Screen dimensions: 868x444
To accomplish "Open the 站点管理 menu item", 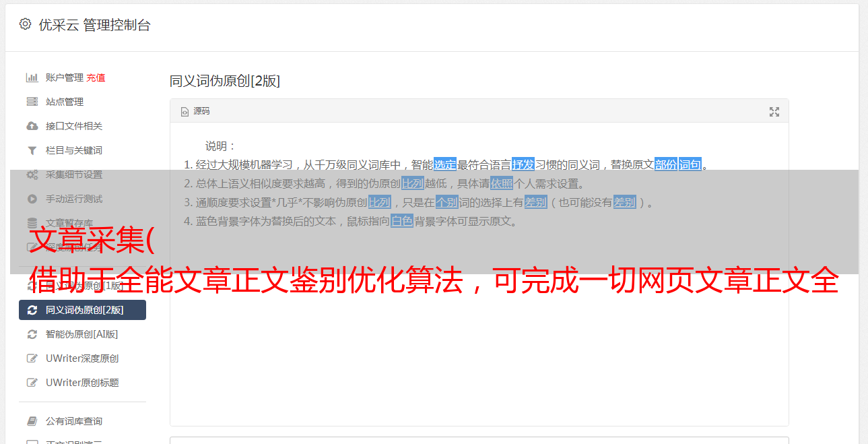I will 82,102.
